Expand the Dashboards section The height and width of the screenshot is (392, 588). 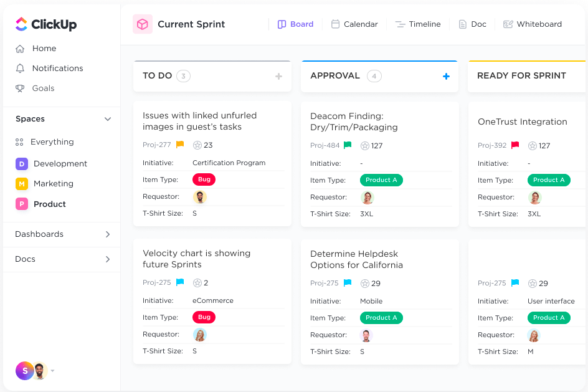[x=108, y=234]
